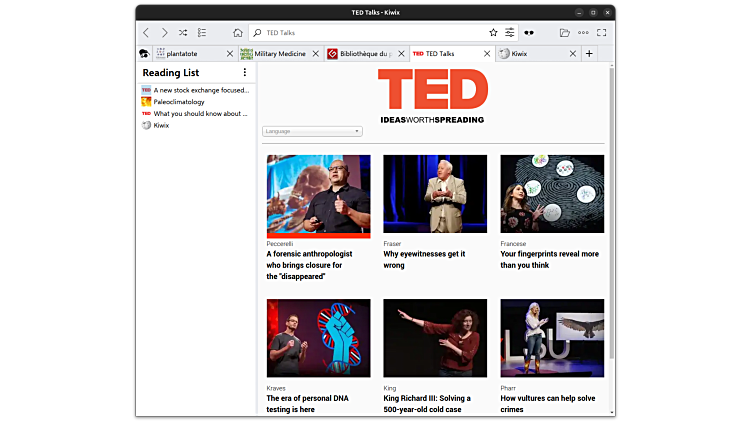Enter fullscreen mode

(602, 32)
